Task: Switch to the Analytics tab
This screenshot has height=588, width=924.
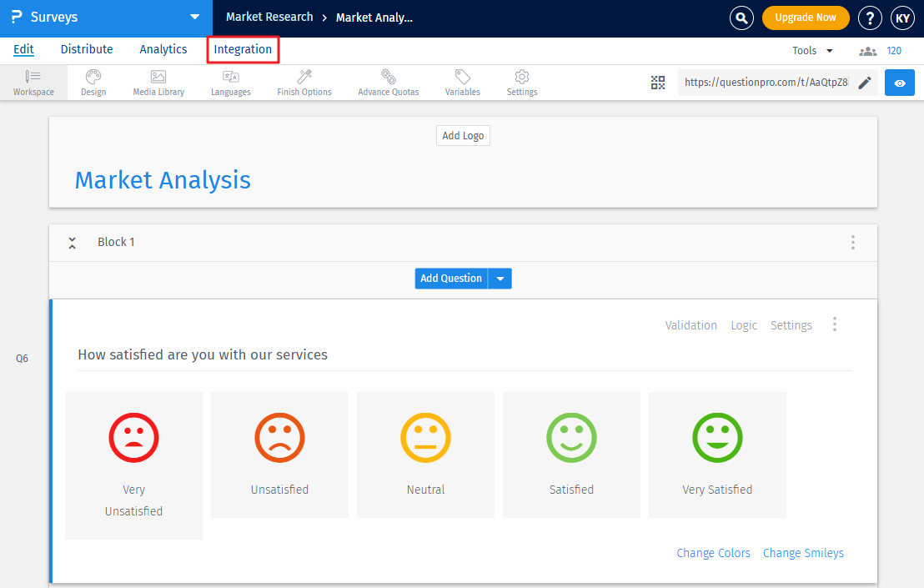Action: pos(163,50)
